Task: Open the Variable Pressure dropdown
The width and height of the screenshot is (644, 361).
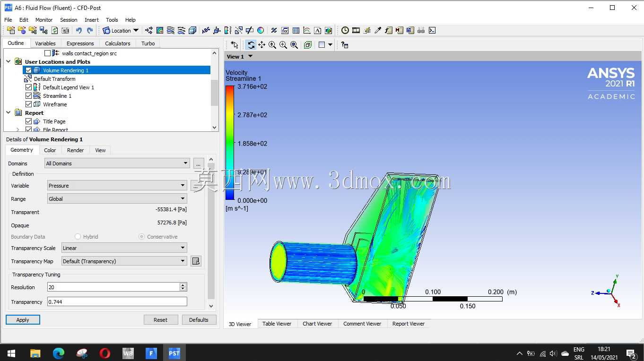Action: [x=117, y=186]
